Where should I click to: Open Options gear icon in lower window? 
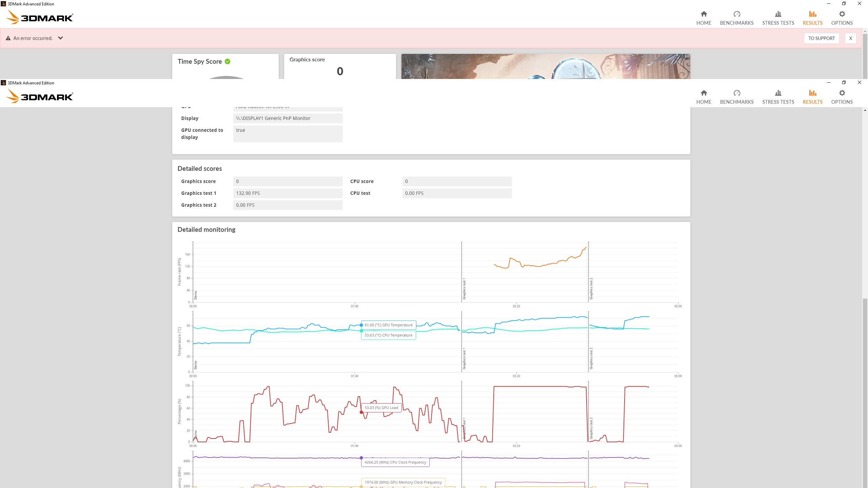click(842, 93)
